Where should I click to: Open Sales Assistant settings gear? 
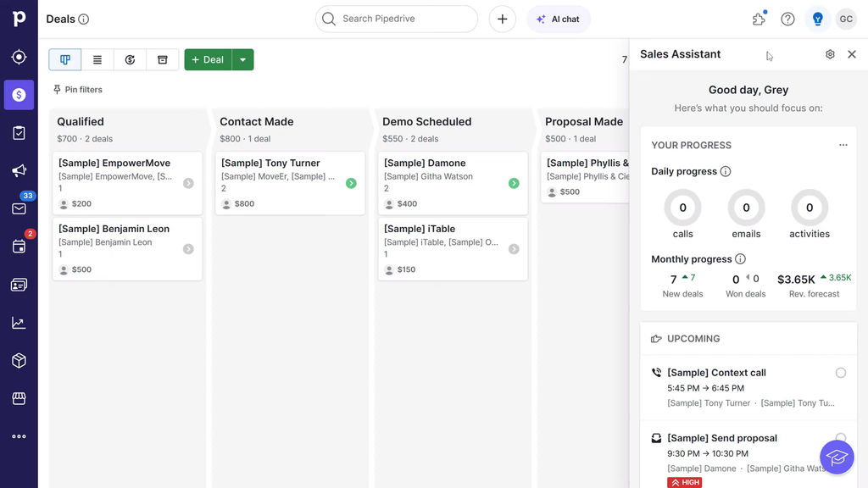tap(830, 54)
